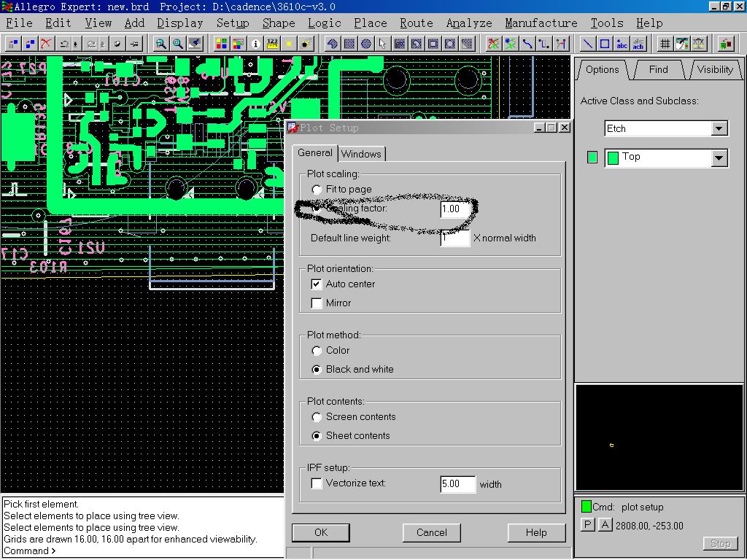The width and height of the screenshot is (747, 560).
Task: Choose Color plot method
Action: 317,351
